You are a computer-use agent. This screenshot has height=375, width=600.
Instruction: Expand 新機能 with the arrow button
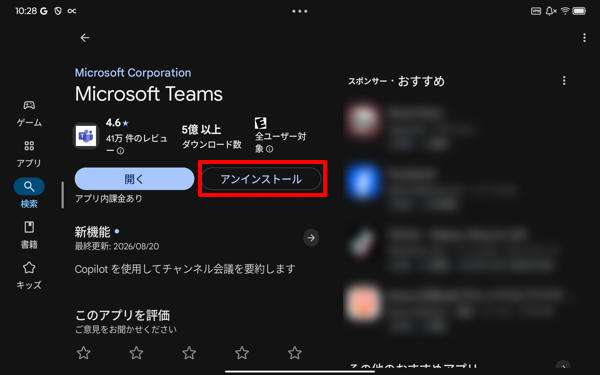pyautogui.click(x=311, y=238)
